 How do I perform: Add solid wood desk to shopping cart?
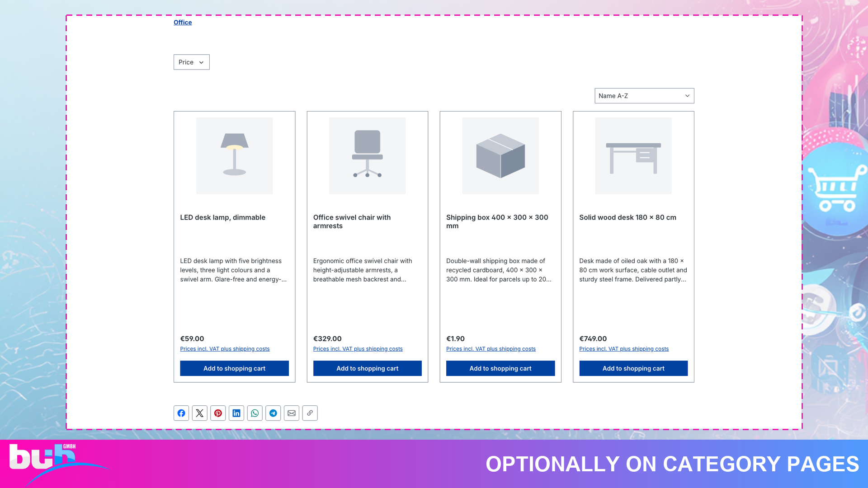(633, 368)
